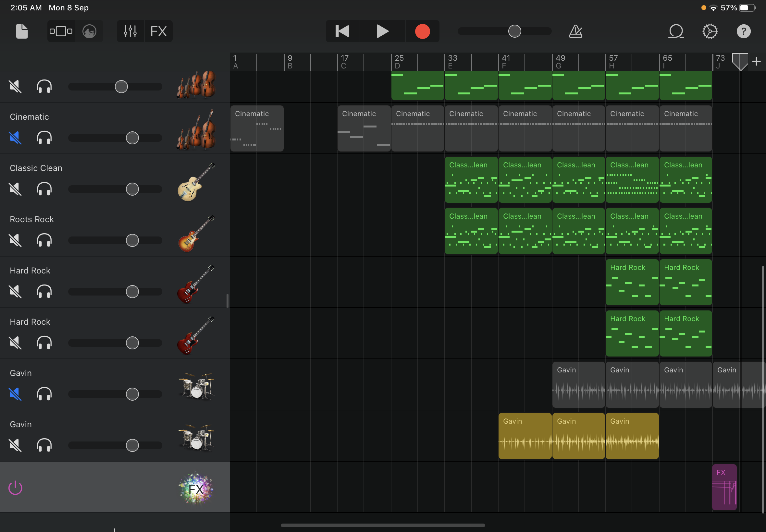Tap the FX button in toolbar
The height and width of the screenshot is (532, 766).
[158, 31]
